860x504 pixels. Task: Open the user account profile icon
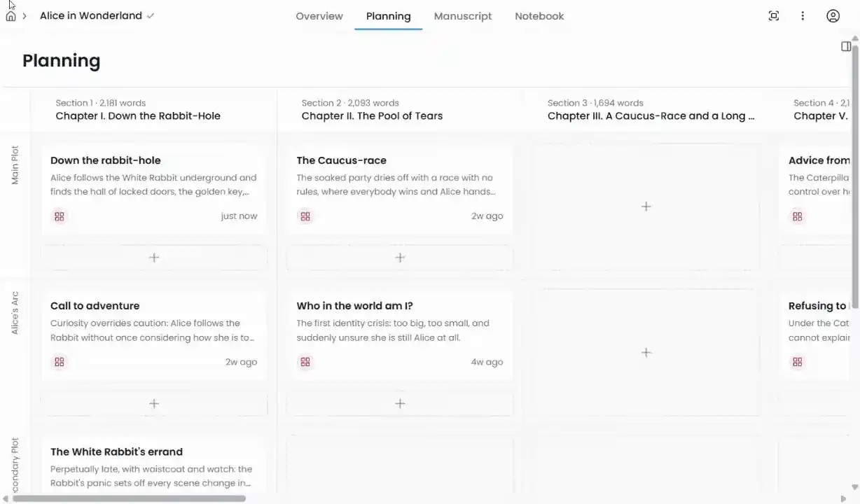833,16
